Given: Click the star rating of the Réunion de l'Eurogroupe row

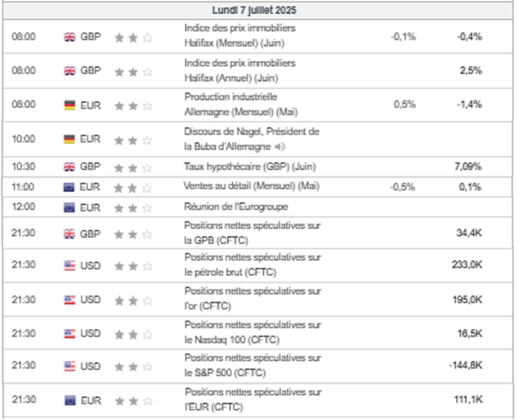Looking at the screenshot, I should click(133, 208).
